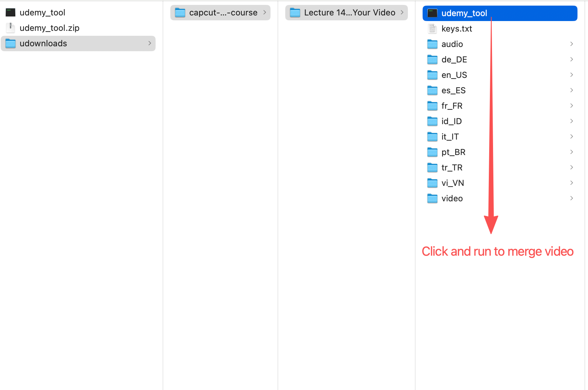588x390 pixels.
Task: Select the vi_VN folder name
Action: point(453,183)
